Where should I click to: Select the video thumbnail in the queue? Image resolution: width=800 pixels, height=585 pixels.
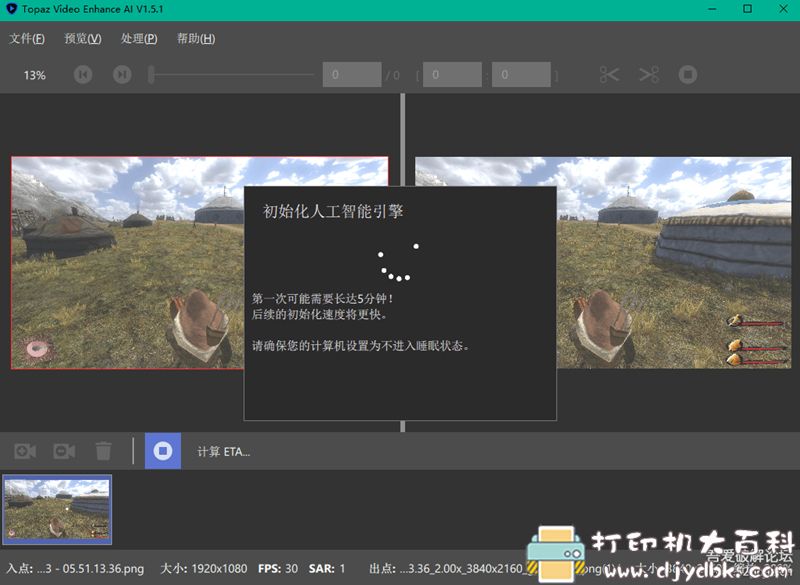[x=57, y=509]
